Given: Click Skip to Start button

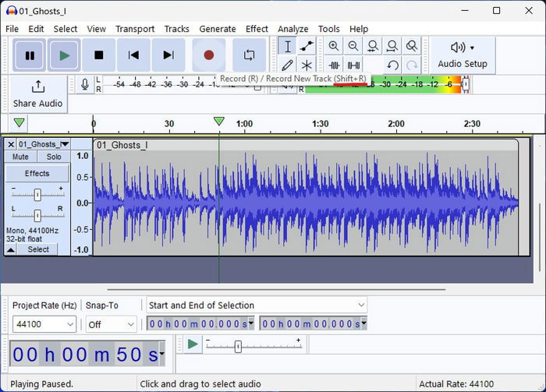Looking at the screenshot, I should point(133,55).
